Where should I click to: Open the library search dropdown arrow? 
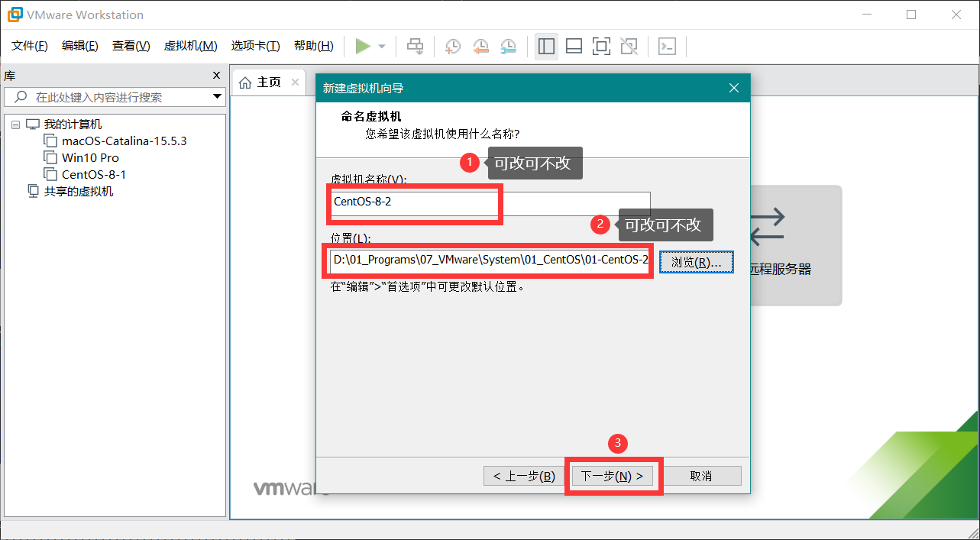pyautogui.click(x=217, y=97)
